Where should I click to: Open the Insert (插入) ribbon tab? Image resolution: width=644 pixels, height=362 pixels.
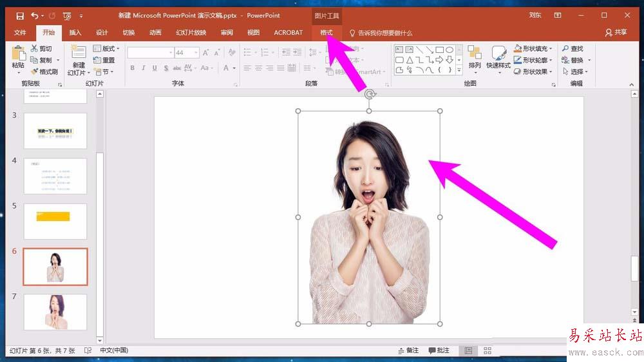click(75, 32)
